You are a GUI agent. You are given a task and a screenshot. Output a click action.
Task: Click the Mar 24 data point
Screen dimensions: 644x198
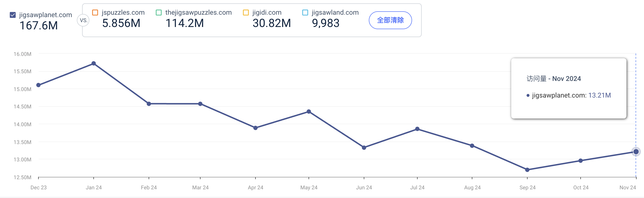(x=200, y=104)
